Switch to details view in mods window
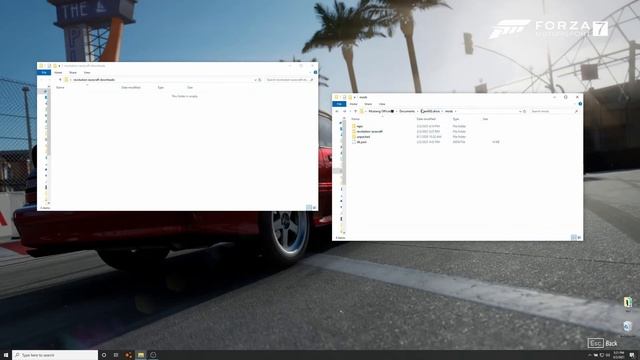The height and width of the screenshot is (360, 640). 573,238
